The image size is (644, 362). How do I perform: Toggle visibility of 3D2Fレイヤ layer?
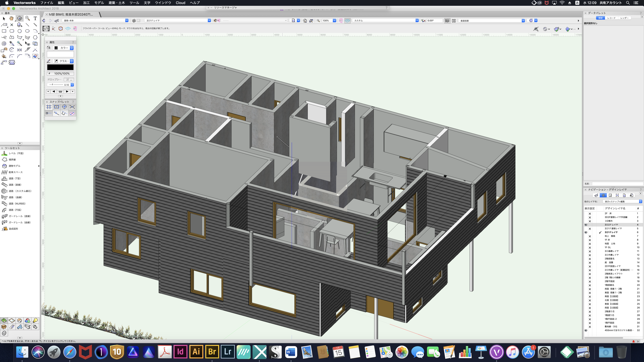(586, 225)
